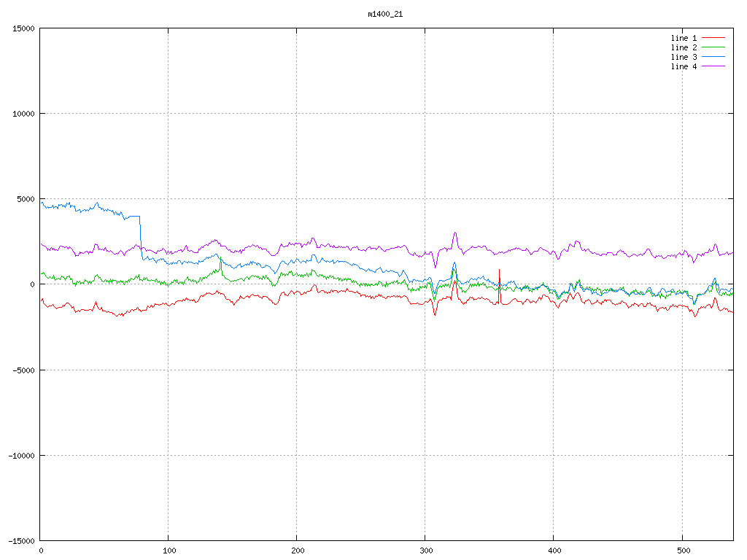Viewport: 747px width, 560px height.
Task: Click the y-axis label -5000
Action: 24,370
